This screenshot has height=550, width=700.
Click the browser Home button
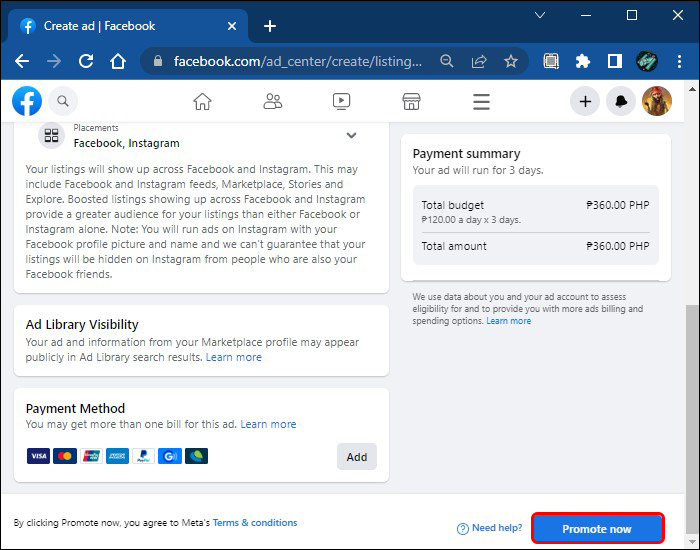[x=118, y=61]
